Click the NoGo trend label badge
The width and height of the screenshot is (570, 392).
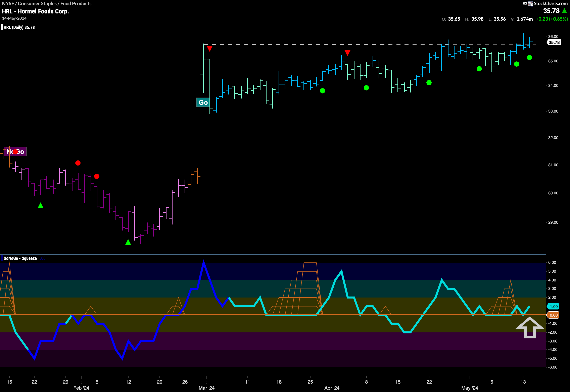[15, 151]
